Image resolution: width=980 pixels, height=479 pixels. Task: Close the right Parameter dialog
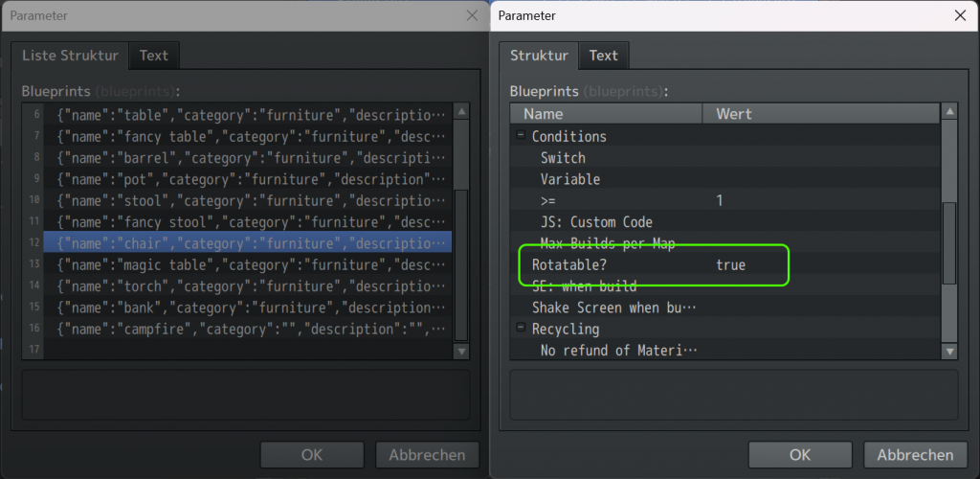tap(960, 15)
